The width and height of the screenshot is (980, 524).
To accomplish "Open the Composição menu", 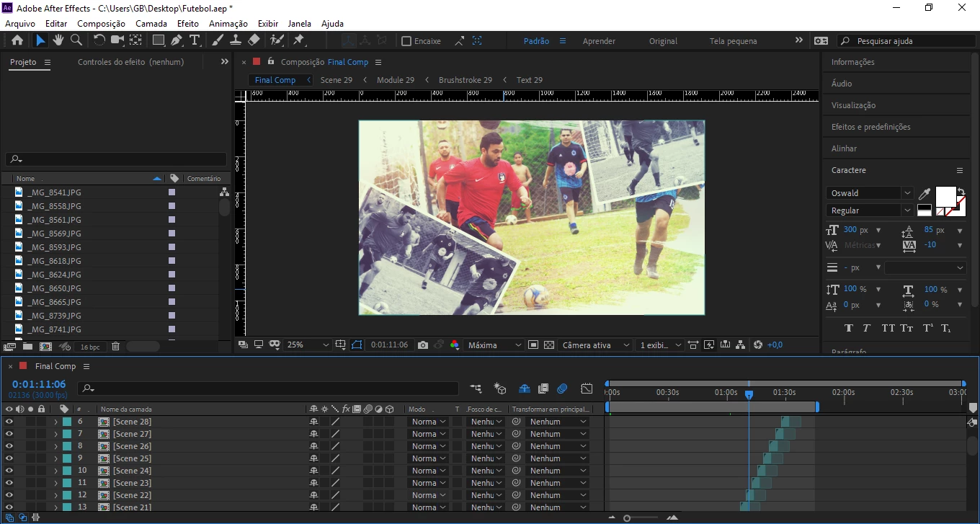I will tap(101, 24).
